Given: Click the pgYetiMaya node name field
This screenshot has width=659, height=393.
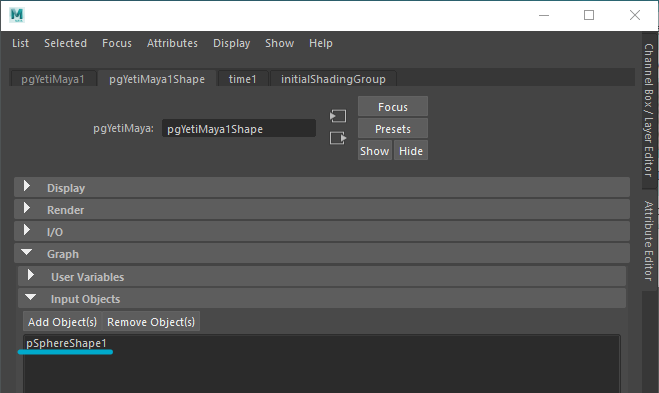Looking at the screenshot, I should 239,129.
